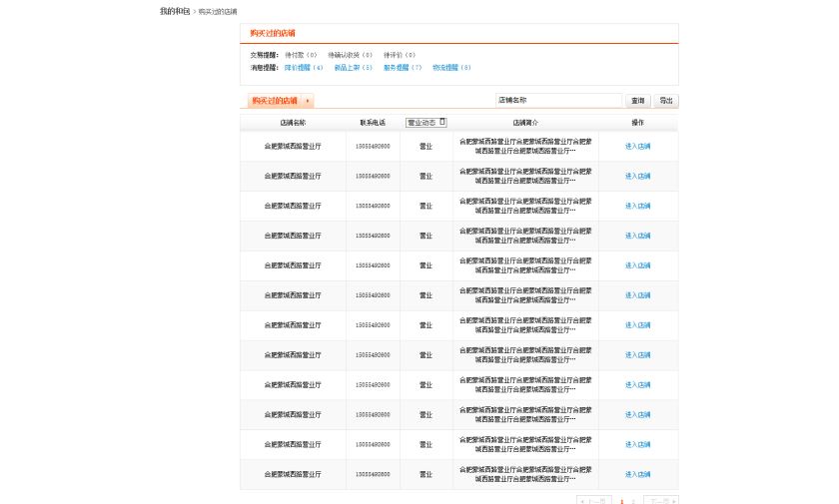This screenshot has width=839, height=504.
Task: Click 待付款 (0) transaction reminder
Action: pos(301,55)
